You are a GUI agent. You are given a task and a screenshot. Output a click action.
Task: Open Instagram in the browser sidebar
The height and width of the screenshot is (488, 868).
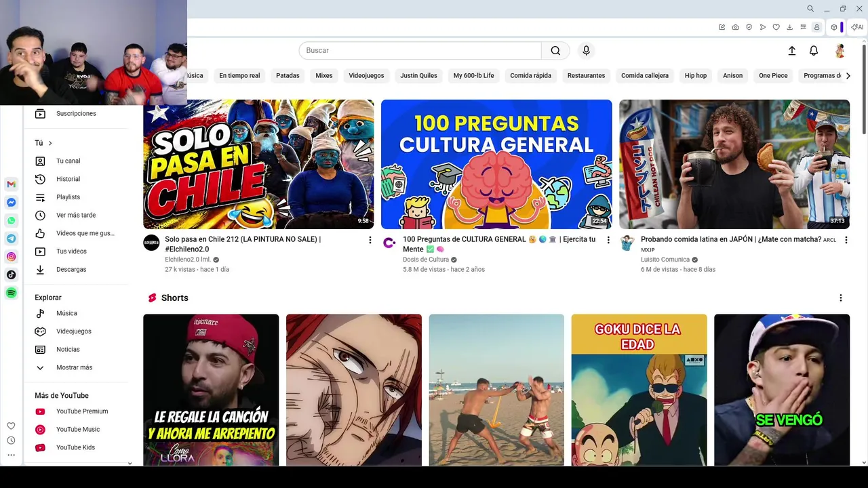coord(11,257)
